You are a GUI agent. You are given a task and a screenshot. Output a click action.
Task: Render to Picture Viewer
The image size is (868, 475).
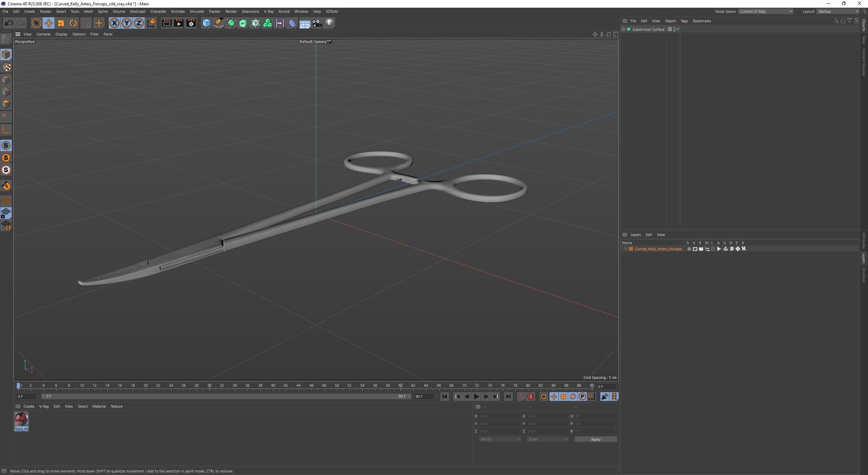tap(179, 23)
